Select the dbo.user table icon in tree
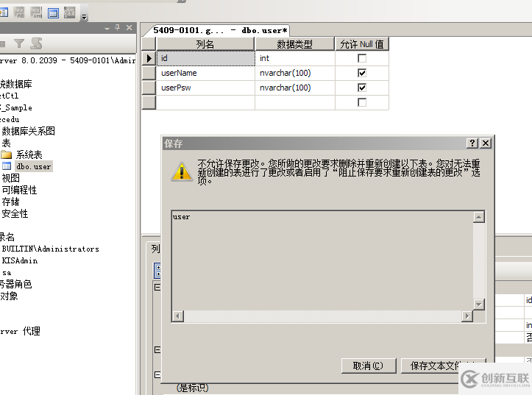 [x=7, y=166]
